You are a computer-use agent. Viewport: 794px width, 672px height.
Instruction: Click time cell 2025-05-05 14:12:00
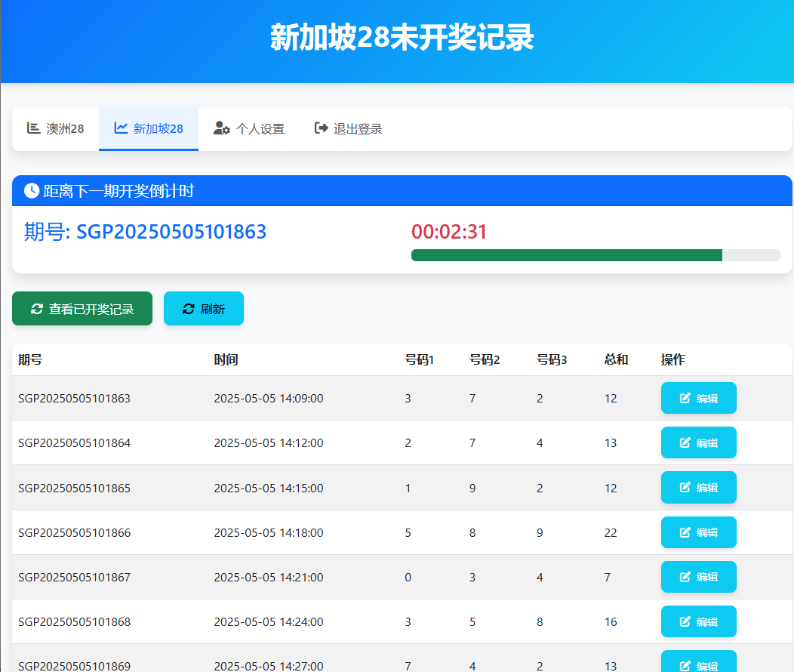tap(269, 443)
